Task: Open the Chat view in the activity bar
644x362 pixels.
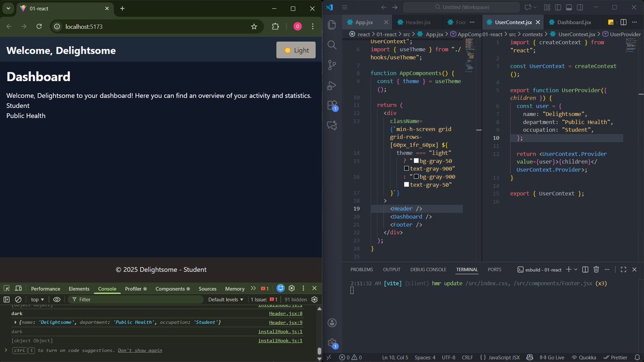Action: [x=332, y=125]
